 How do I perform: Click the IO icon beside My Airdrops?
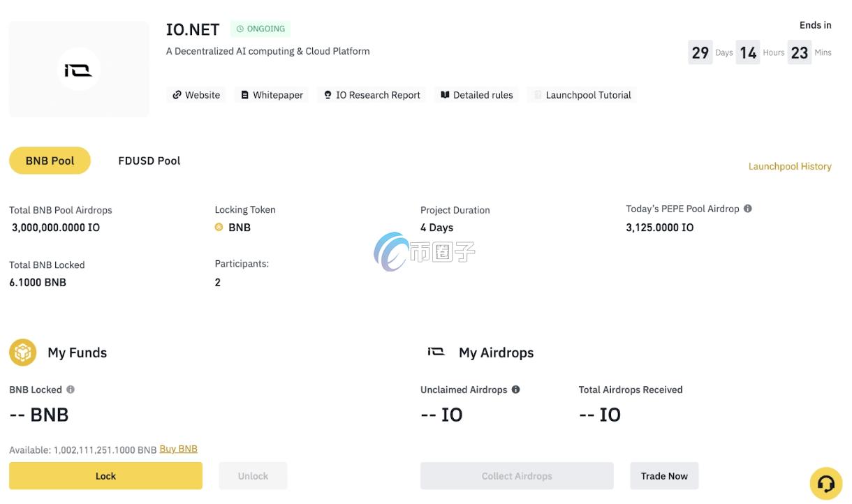point(436,353)
